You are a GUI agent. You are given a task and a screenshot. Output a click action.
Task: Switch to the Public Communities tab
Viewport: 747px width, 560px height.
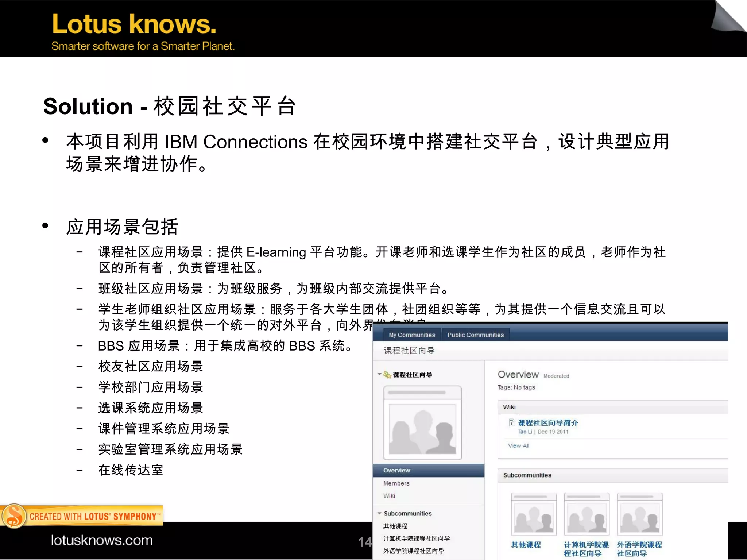(x=475, y=335)
